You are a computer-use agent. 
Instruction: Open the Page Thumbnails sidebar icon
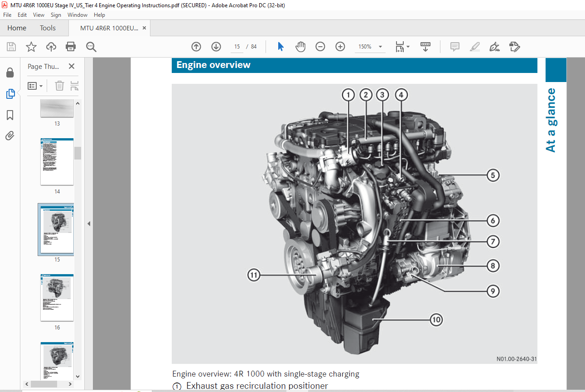coord(10,94)
